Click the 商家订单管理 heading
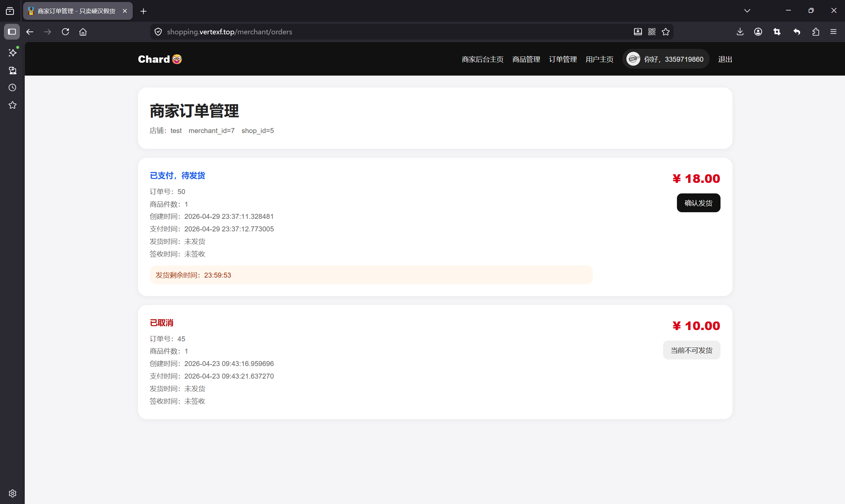Screen dimensions: 845x504 coord(194,111)
